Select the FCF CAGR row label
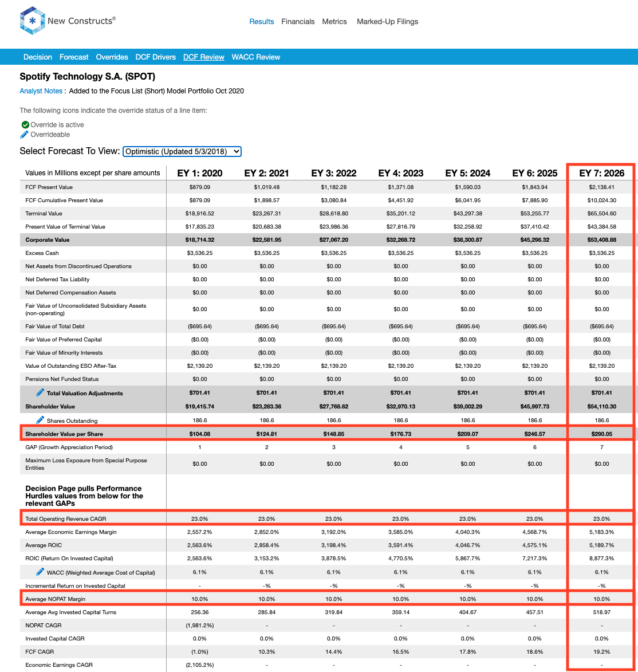Viewport: 638px width, 672px height. [x=40, y=651]
